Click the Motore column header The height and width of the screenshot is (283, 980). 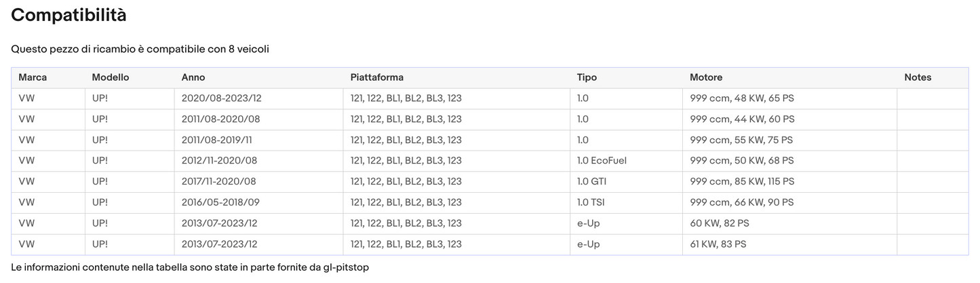coord(706,77)
